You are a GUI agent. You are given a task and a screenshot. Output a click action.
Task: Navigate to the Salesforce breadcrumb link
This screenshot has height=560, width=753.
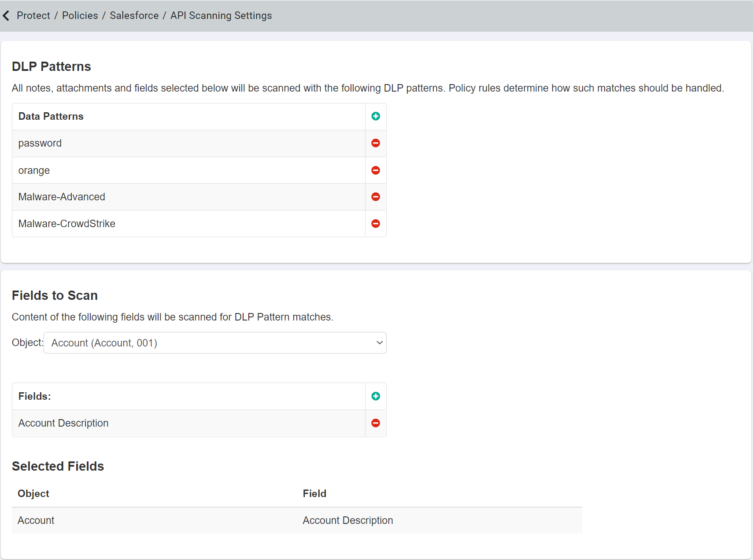tap(134, 15)
